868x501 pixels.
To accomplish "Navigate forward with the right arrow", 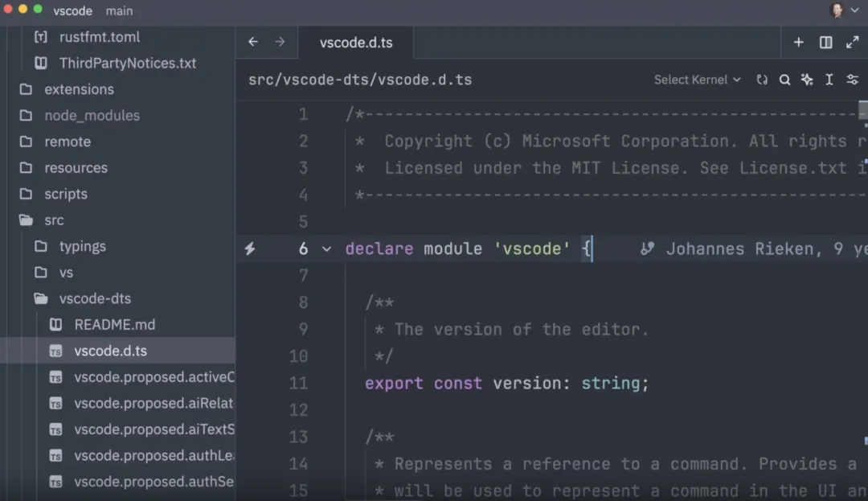I will (280, 42).
